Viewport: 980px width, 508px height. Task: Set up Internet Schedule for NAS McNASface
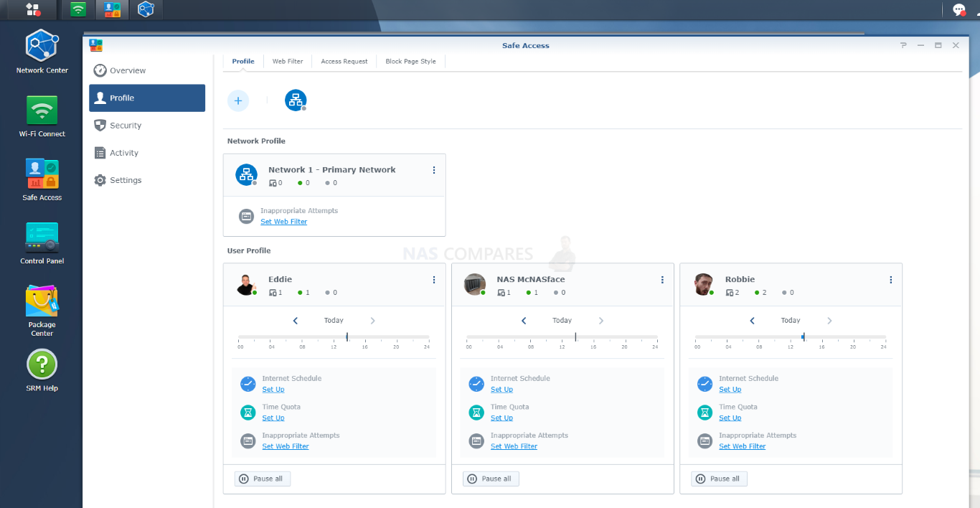pos(501,390)
